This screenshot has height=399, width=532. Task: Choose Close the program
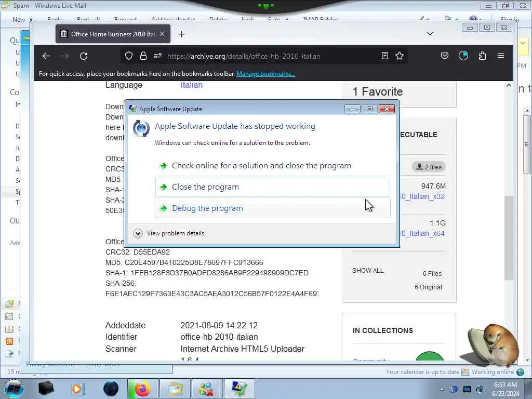272,187
